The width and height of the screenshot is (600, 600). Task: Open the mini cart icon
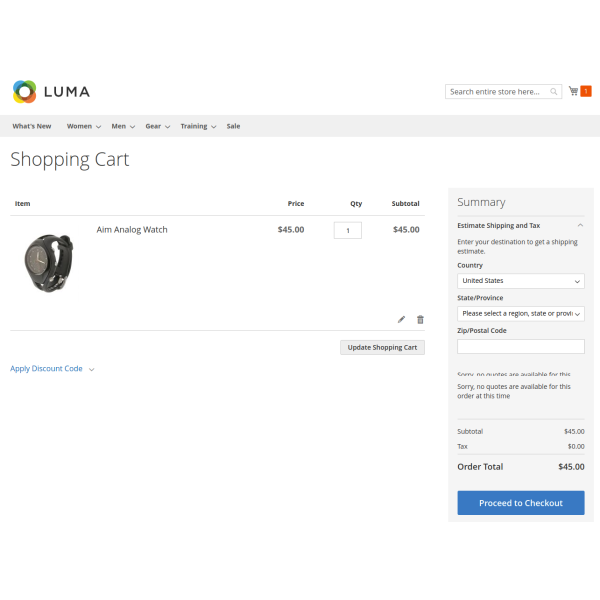tap(574, 91)
